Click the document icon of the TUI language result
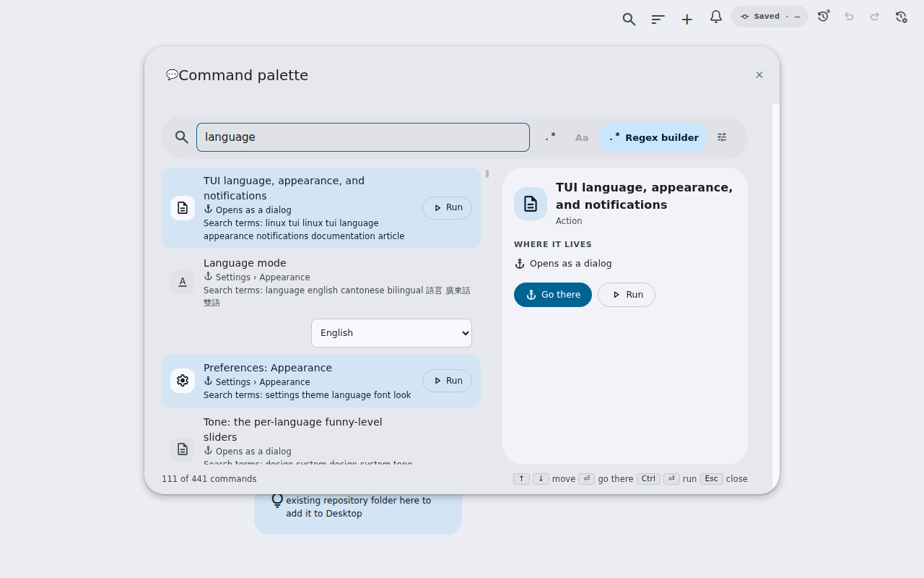Image resolution: width=924 pixels, height=578 pixels. coord(183,208)
